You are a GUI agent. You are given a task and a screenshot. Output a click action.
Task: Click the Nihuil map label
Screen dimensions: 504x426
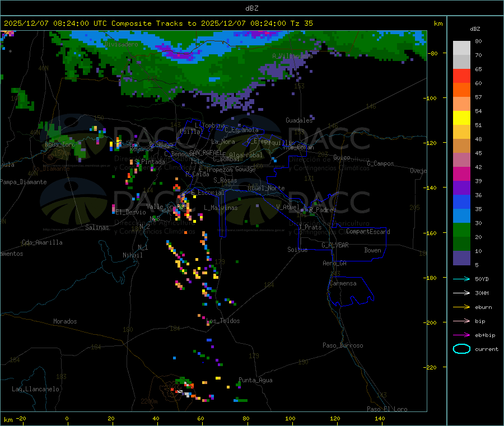(132, 255)
